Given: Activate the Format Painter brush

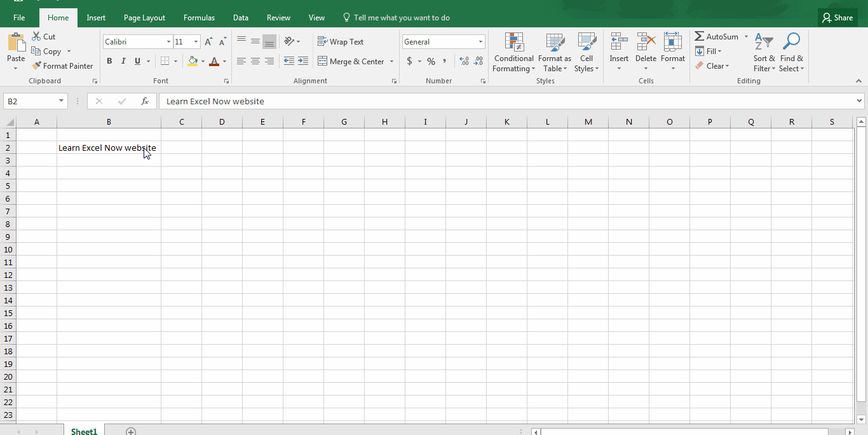Looking at the screenshot, I should 37,66.
